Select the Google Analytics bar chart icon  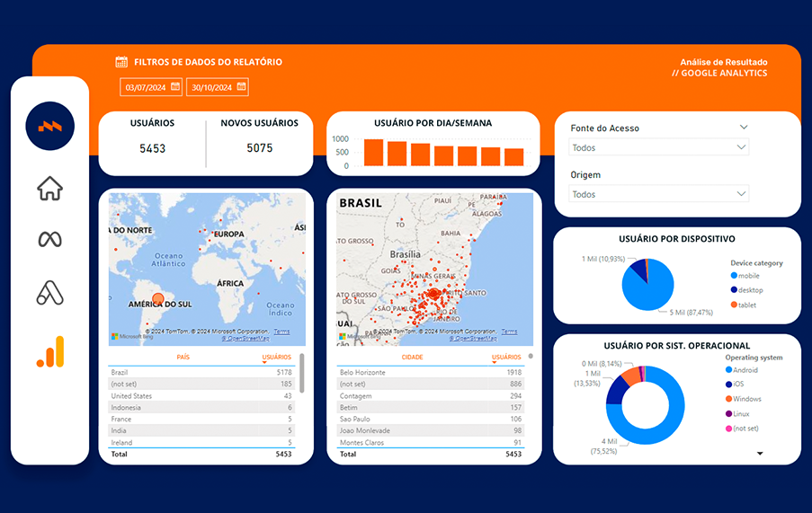[50, 351]
